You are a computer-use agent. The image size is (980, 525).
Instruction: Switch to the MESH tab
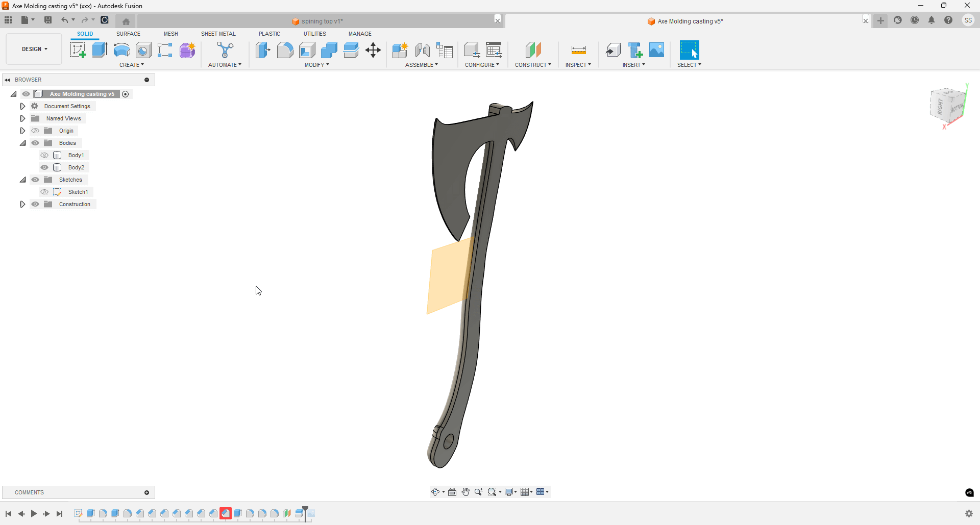[x=171, y=34]
